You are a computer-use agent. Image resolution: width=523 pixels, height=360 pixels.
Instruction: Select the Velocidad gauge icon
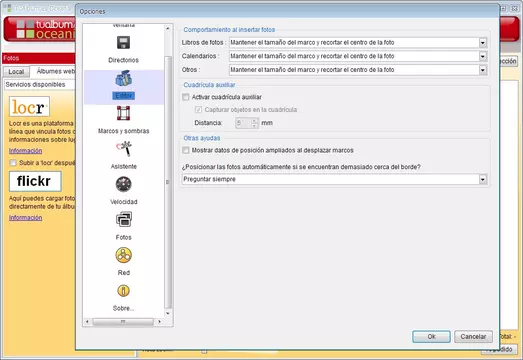[123, 184]
